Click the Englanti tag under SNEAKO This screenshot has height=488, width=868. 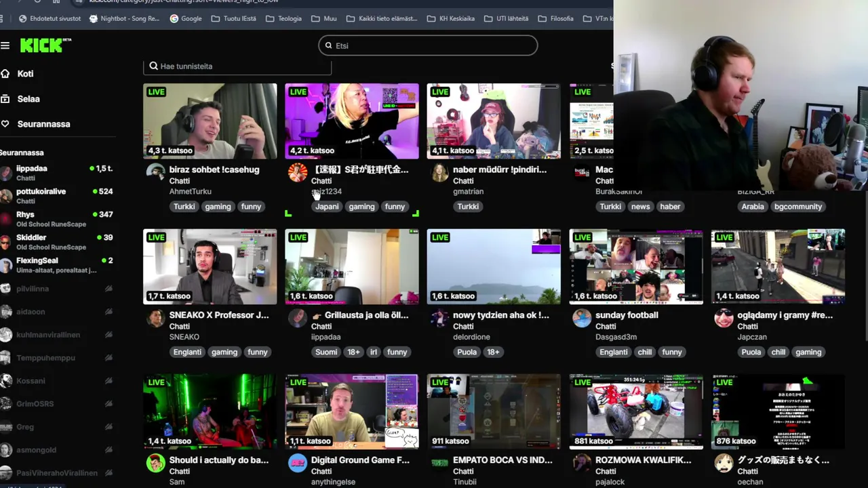pyautogui.click(x=187, y=352)
